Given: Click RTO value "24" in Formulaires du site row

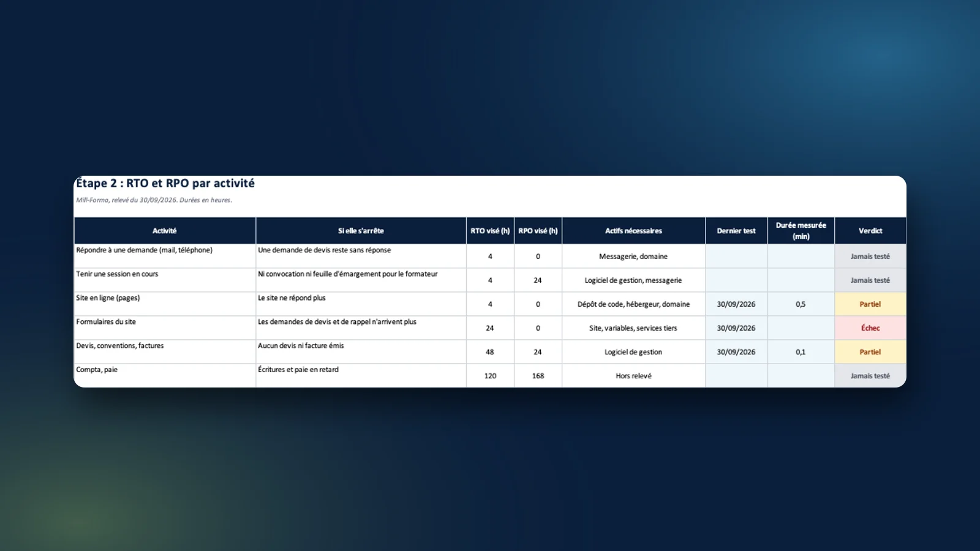Looking at the screenshot, I should click(490, 328).
